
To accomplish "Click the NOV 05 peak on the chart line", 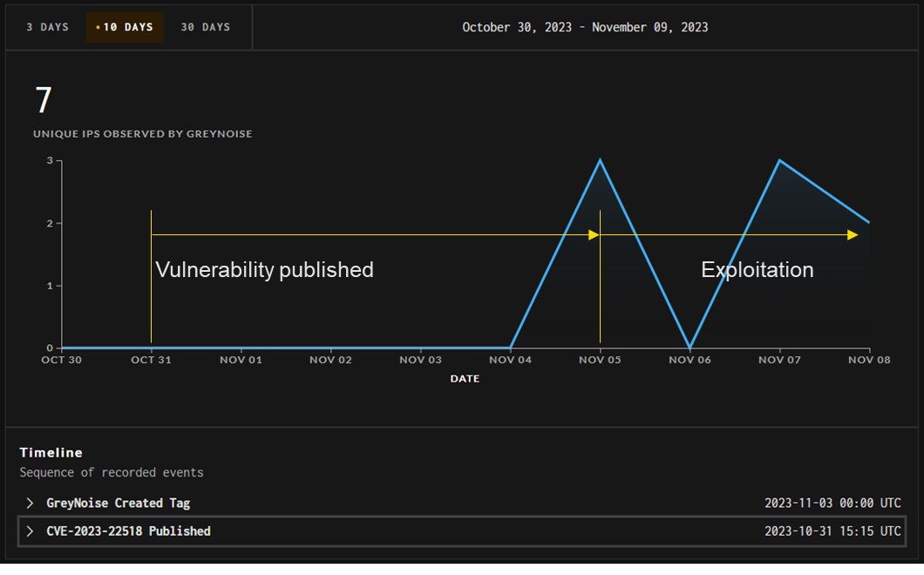I will pos(600,160).
